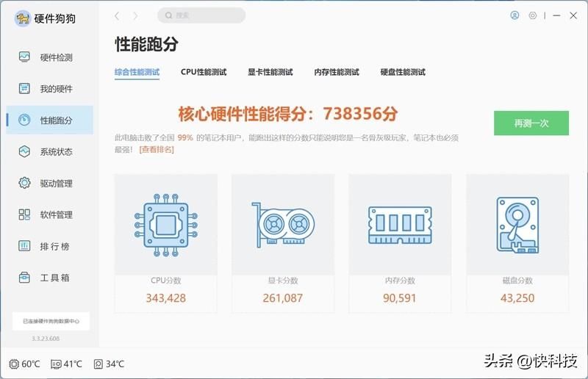The image size is (588, 379).
Task: Select 我的硬件 sidebar icon
Action: pos(24,88)
